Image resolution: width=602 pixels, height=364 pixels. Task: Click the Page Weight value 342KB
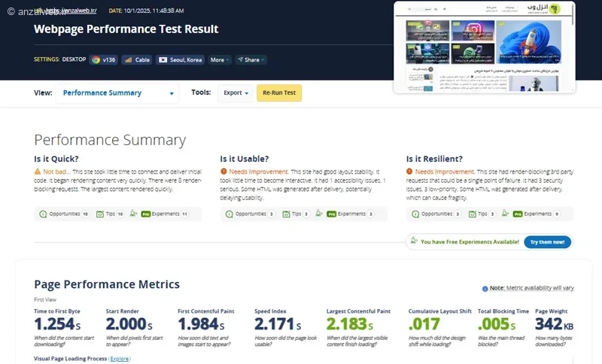click(554, 324)
